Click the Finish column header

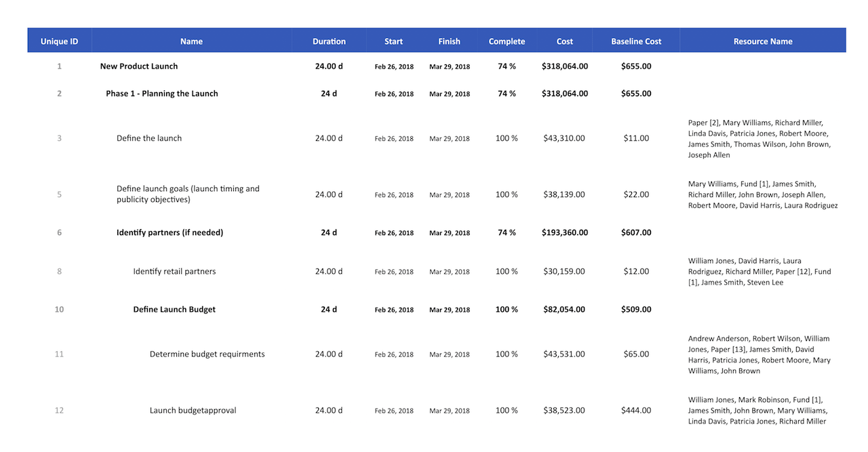coord(449,41)
